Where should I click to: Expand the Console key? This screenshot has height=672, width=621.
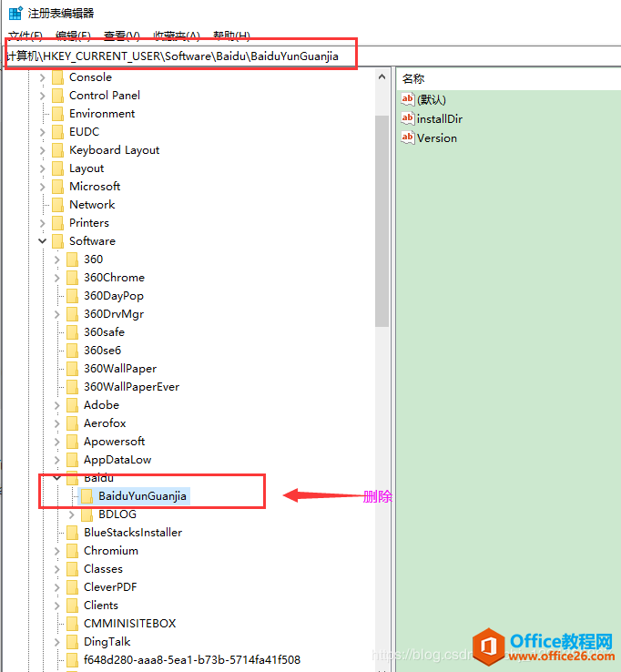point(43,77)
